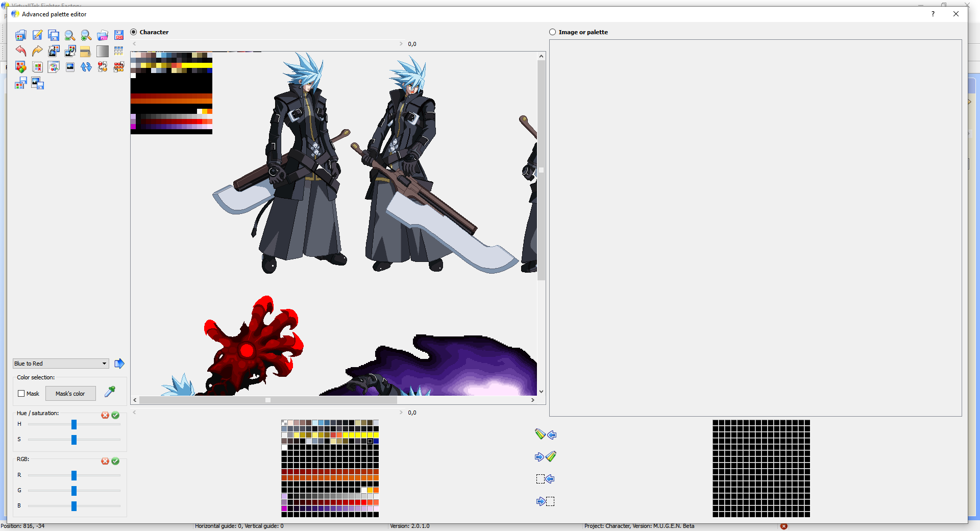Zoom out with the minus magnifier
Screen dimensions: 980x531
point(70,35)
